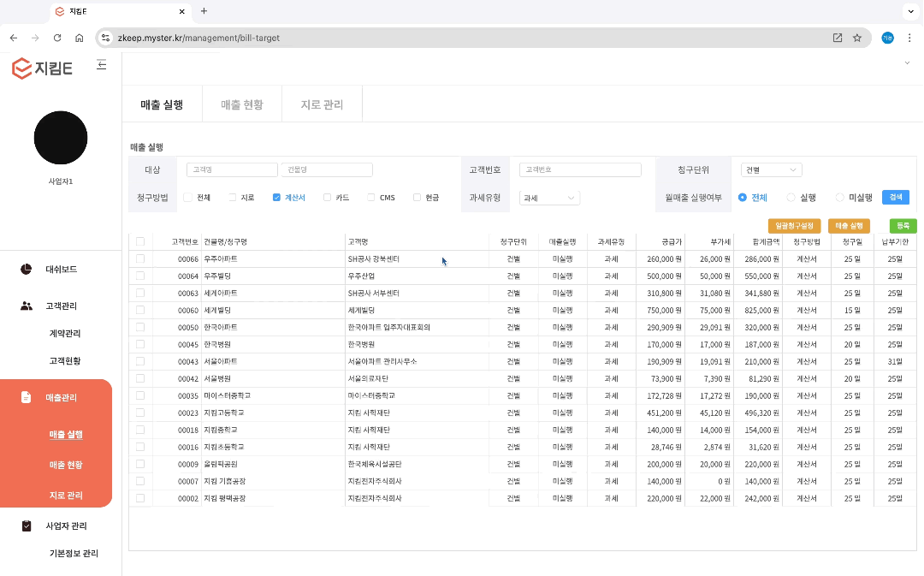
Task: Enable the CMS billing method checkbox
Action: 371,198
